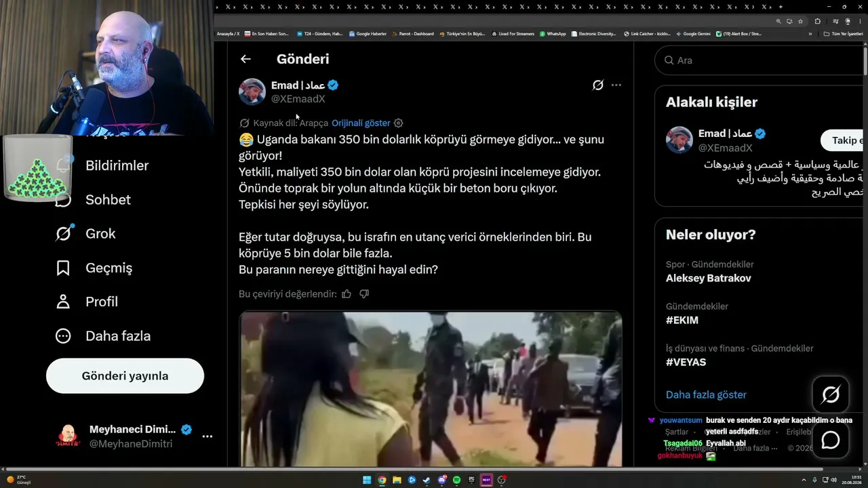This screenshot has height=488, width=868.
Task: Open account menu dots beside Meyhaneci Dimitri
Action: [208, 436]
